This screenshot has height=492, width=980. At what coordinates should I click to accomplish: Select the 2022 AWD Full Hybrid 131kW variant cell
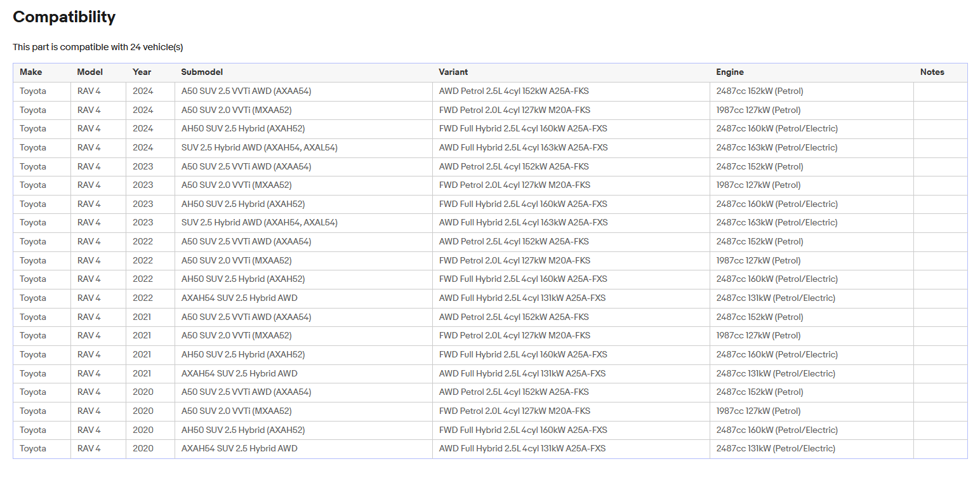coord(571,298)
